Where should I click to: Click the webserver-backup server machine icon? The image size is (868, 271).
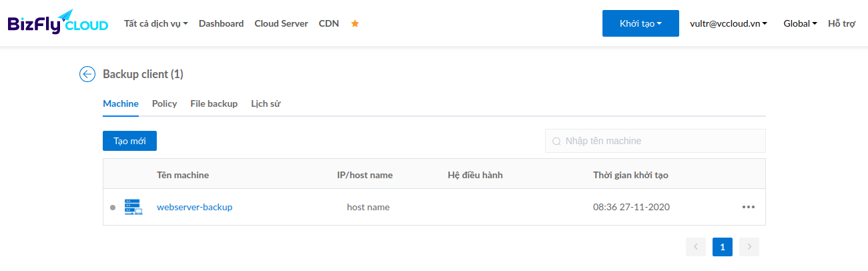click(133, 207)
